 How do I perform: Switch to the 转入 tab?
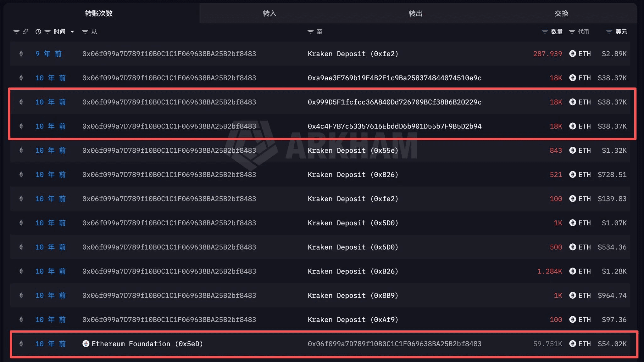pos(269,13)
